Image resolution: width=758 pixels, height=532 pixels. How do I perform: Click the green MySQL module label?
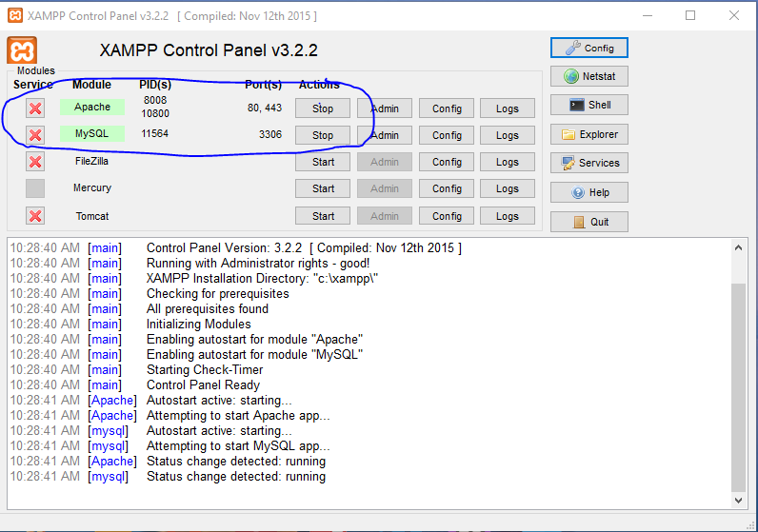click(x=92, y=133)
